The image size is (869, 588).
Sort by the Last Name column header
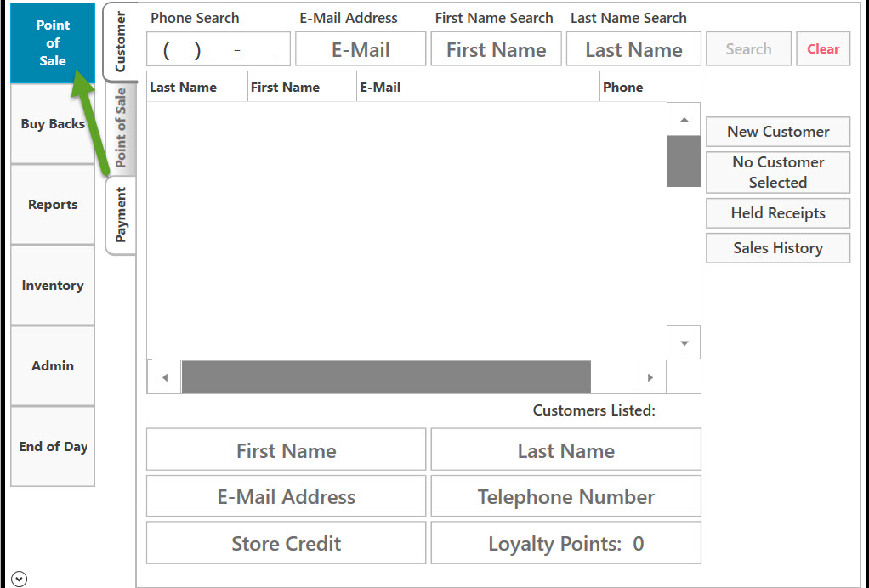point(196,87)
